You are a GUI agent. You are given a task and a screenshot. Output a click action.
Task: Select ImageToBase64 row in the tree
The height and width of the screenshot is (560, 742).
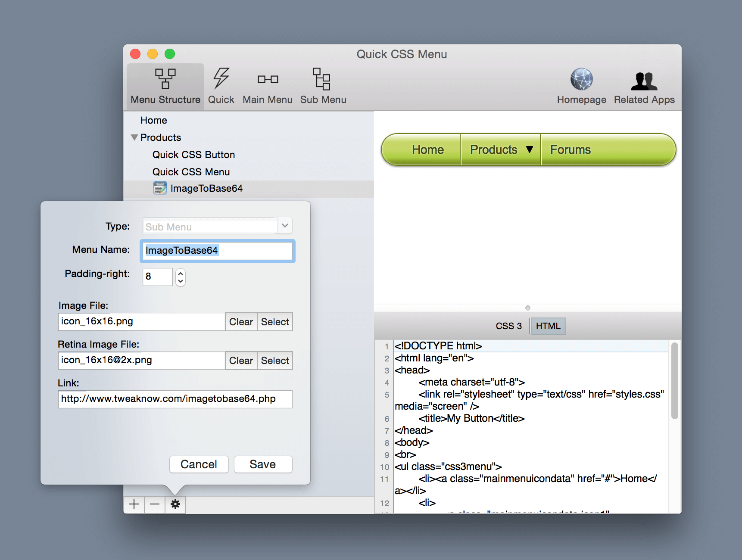tap(249, 189)
